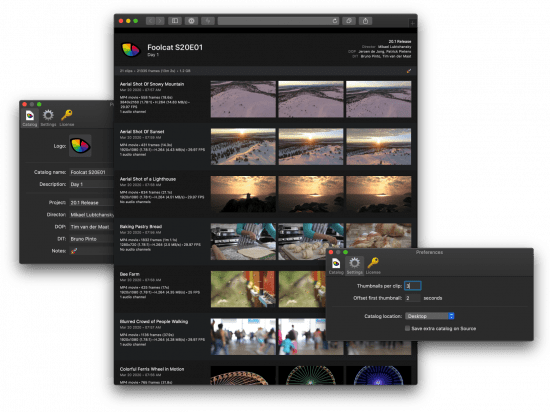Viewport: 550px width, 412px height.
Task: Click the Aerial Shot of a Lighthouse clip title
Action: (148, 179)
